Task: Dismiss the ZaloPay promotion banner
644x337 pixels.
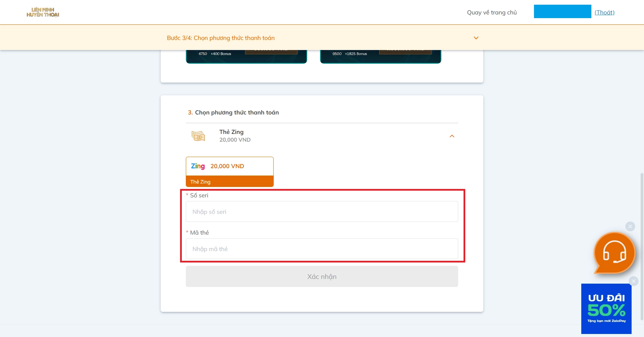Action: coord(633,281)
